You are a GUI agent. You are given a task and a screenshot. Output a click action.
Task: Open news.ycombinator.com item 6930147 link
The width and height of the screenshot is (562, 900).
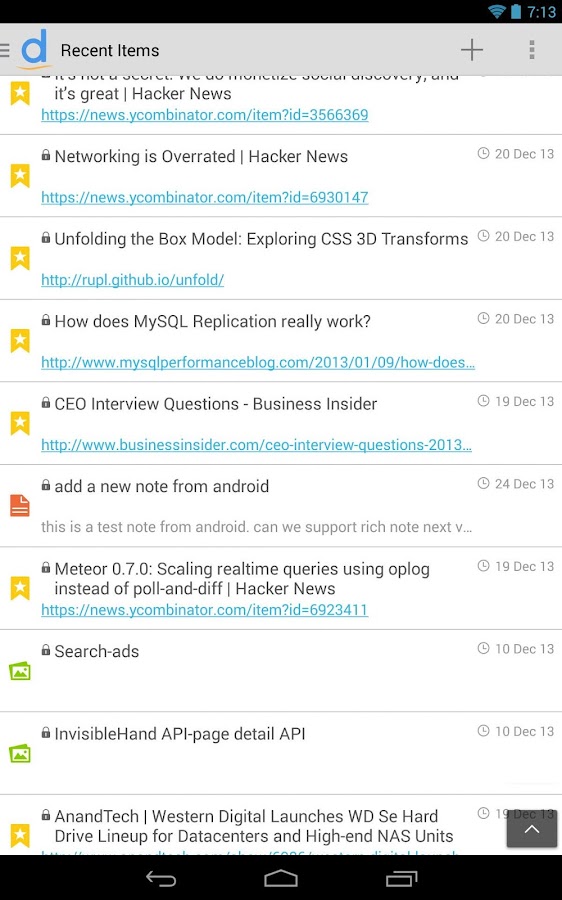click(205, 197)
